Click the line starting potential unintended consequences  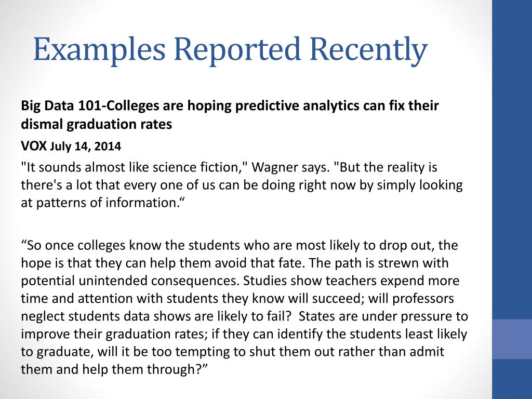point(240,281)
